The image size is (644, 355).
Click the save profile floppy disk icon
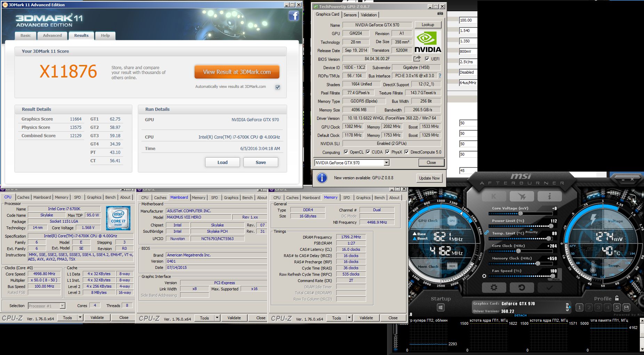pyautogui.click(x=626, y=307)
